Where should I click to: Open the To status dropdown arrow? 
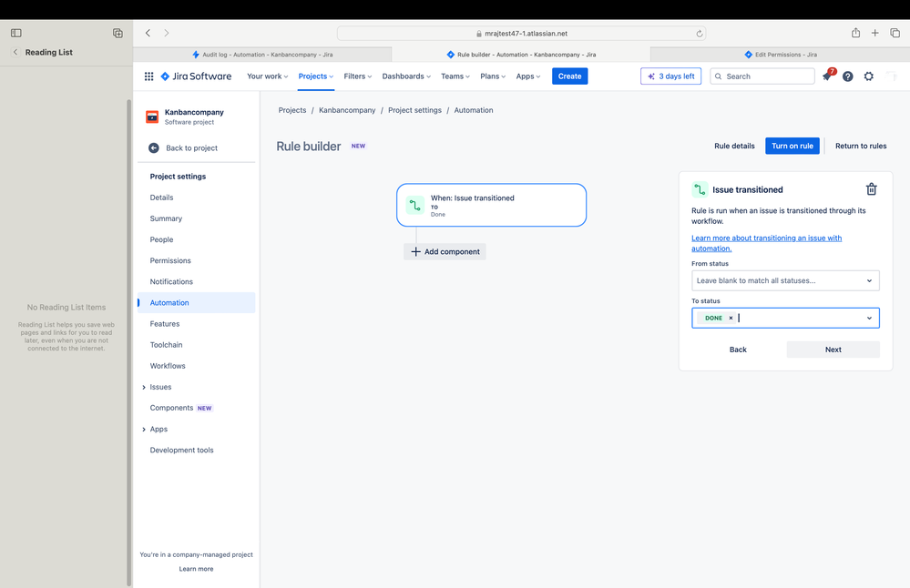pos(869,318)
